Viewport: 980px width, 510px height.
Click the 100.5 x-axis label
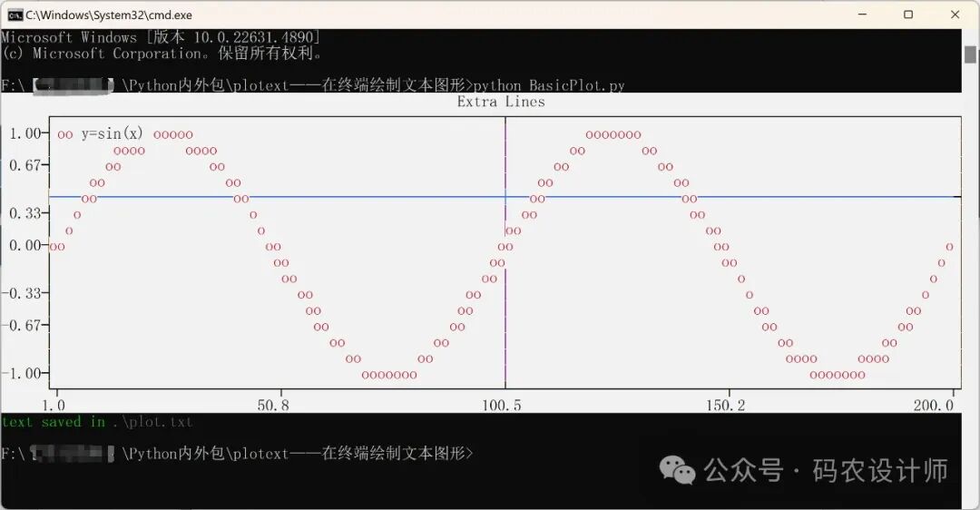[x=503, y=406]
